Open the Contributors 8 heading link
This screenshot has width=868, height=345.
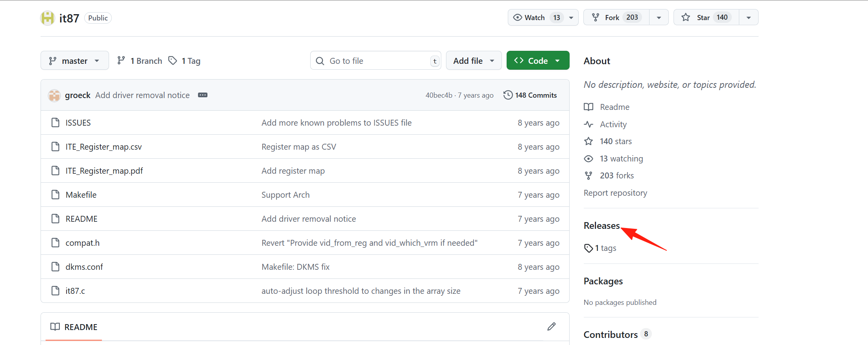click(617, 334)
